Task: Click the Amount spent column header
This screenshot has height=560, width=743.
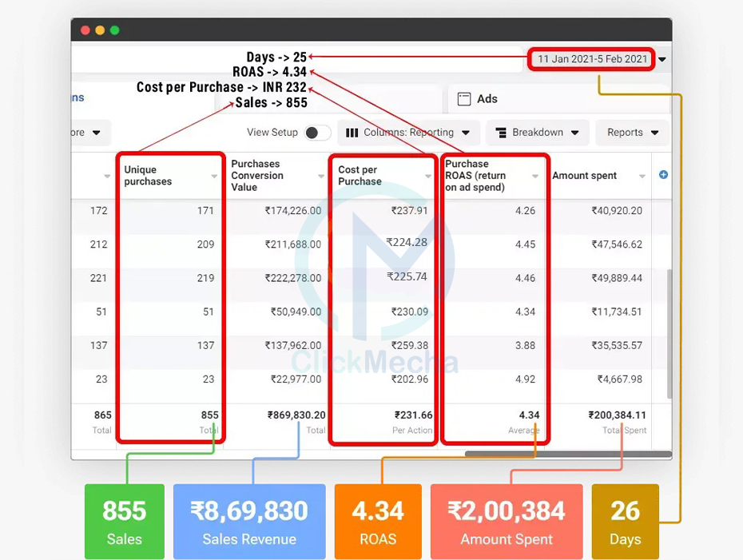Action: (x=585, y=176)
